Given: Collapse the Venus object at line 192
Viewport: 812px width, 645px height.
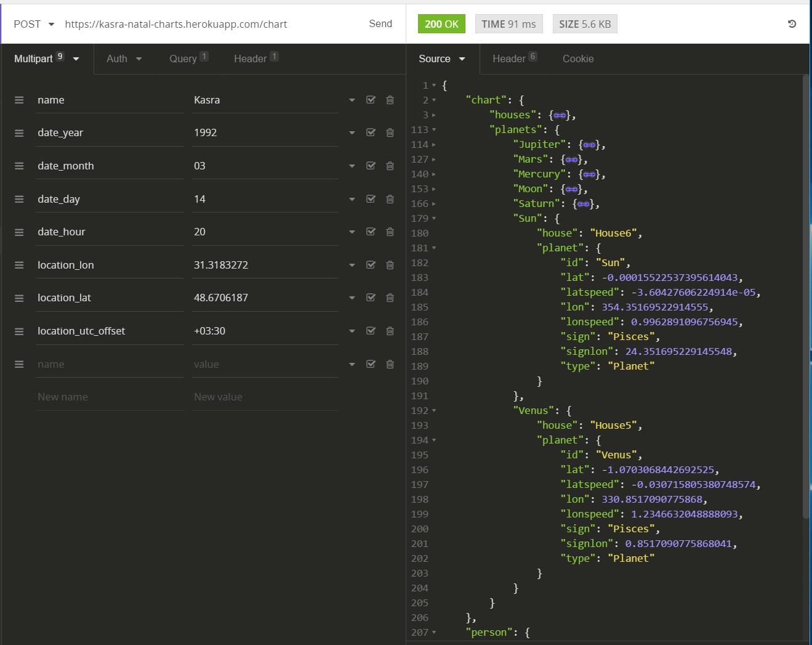Looking at the screenshot, I should pos(434,410).
